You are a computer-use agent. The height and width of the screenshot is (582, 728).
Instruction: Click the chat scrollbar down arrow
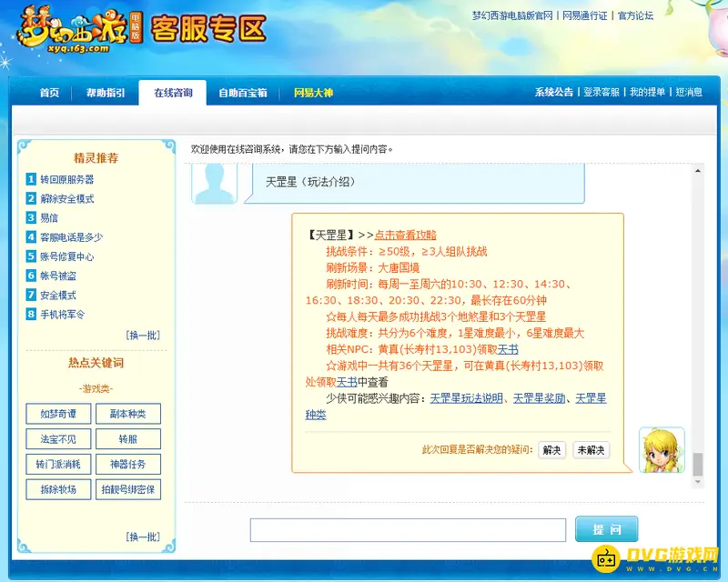(698, 482)
